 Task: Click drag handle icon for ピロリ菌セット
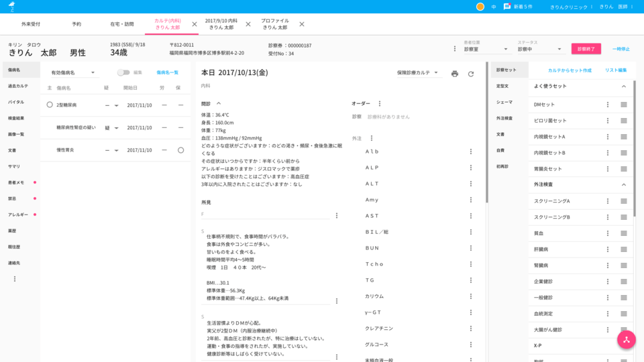click(624, 121)
